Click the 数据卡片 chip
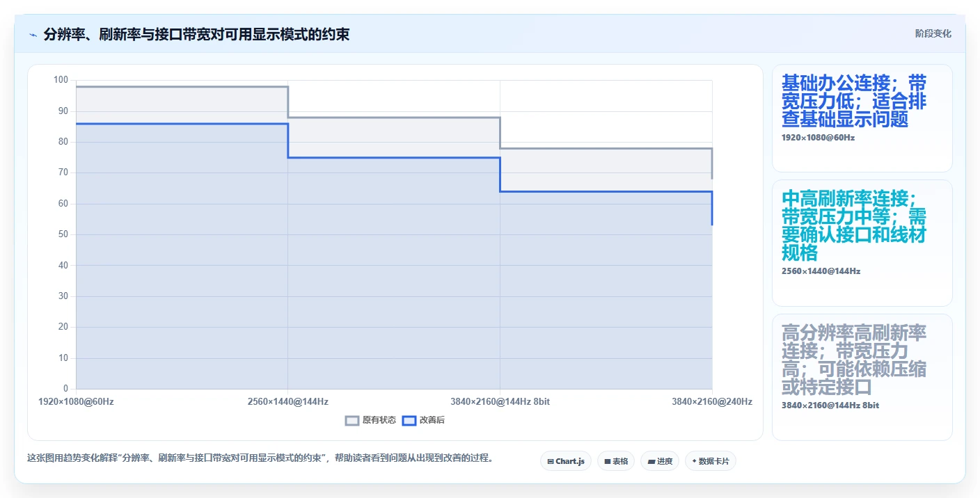Screen dimensions: 980x498 click(711, 461)
